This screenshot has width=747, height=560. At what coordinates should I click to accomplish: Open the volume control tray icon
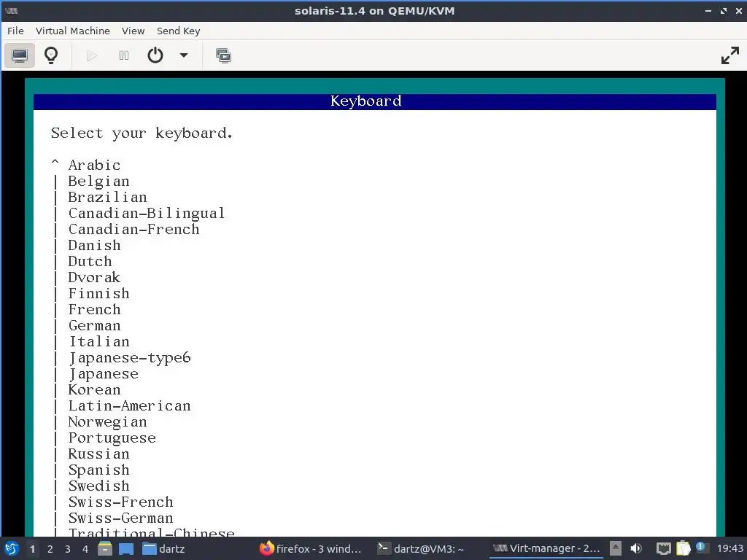tap(636, 548)
